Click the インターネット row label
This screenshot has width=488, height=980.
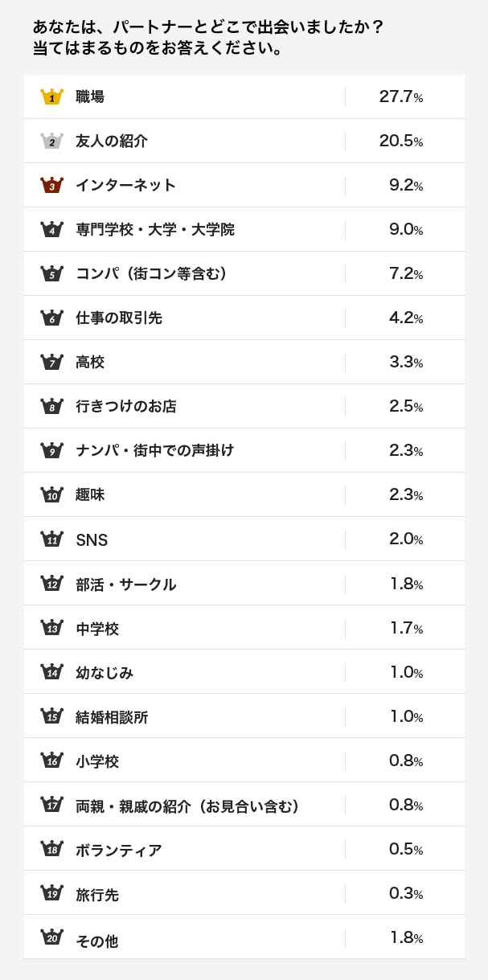coord(125,186)
